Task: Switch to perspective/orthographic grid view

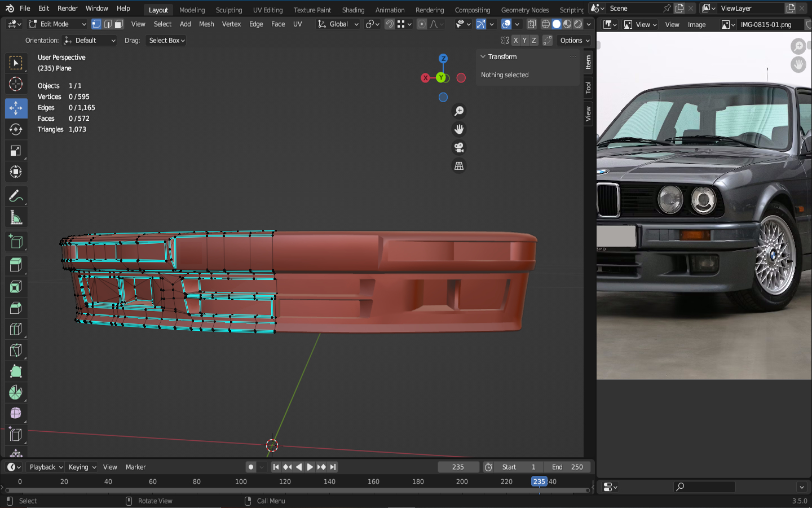Action: (x=459, y=166)
